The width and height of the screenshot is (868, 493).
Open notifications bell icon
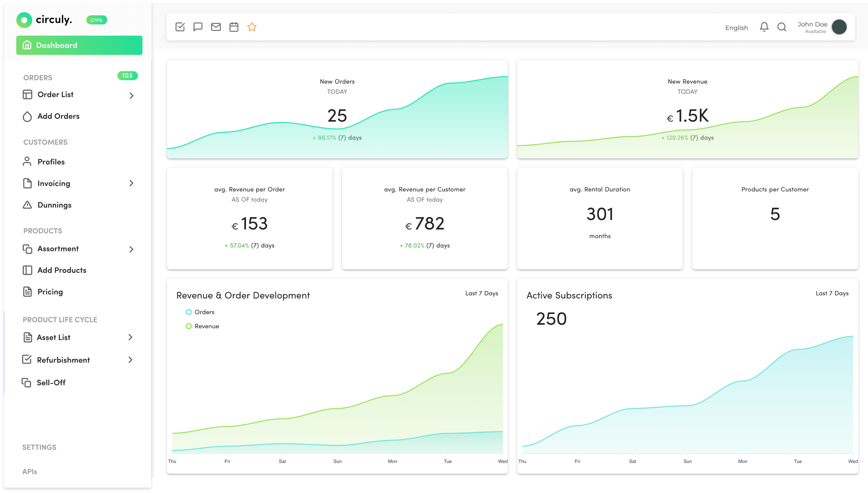(764, 27)
